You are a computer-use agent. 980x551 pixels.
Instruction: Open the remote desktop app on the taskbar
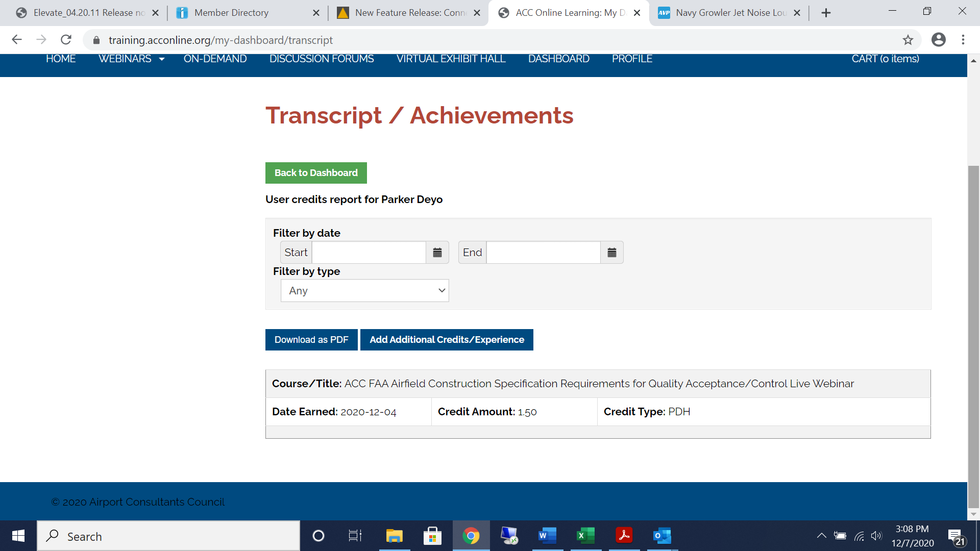pyautogui.click(x=509, y=536)
